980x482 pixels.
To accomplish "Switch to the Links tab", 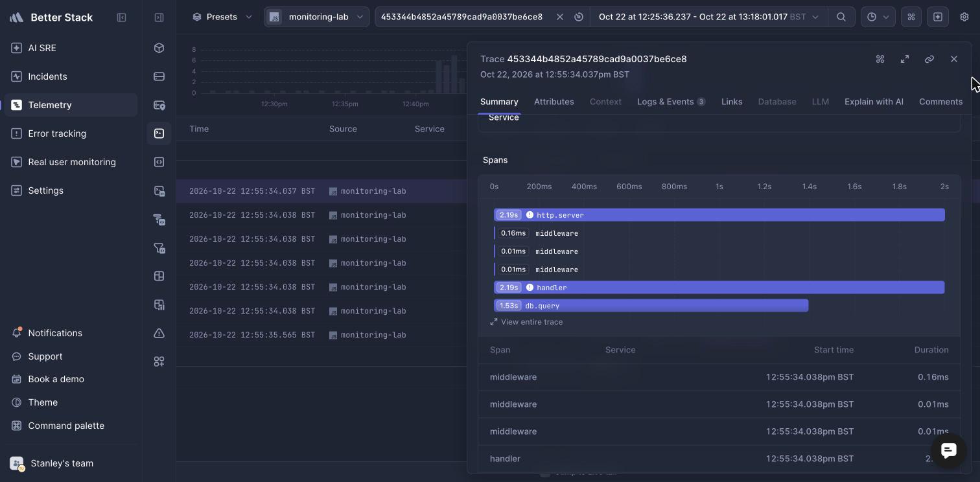I will 732,102.
